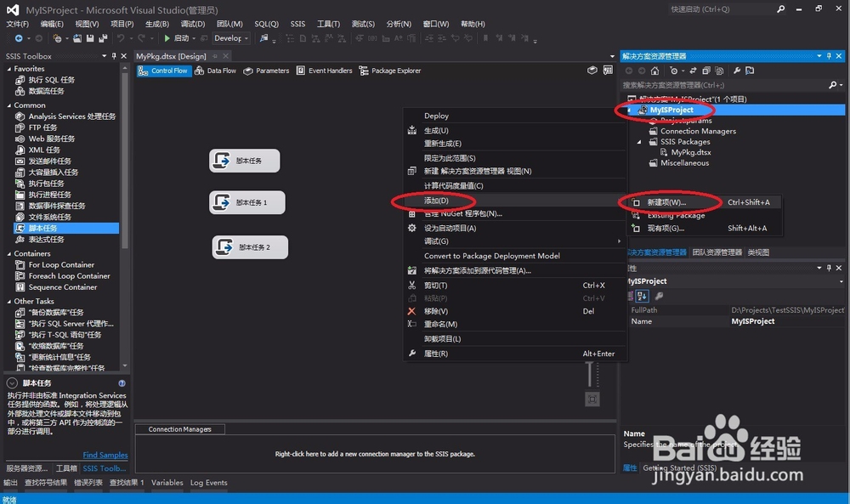Collapse the Other Tasks group

coord(8,302)
